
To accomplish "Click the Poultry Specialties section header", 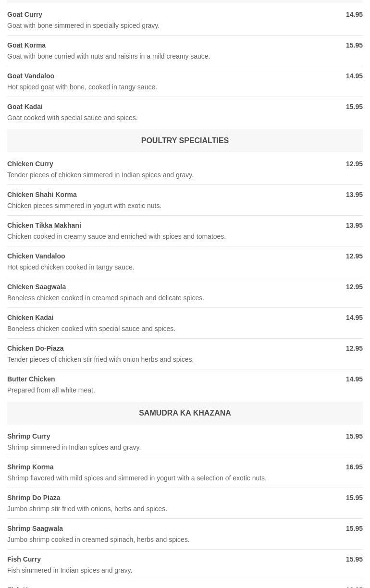I will tap(185, 141).
